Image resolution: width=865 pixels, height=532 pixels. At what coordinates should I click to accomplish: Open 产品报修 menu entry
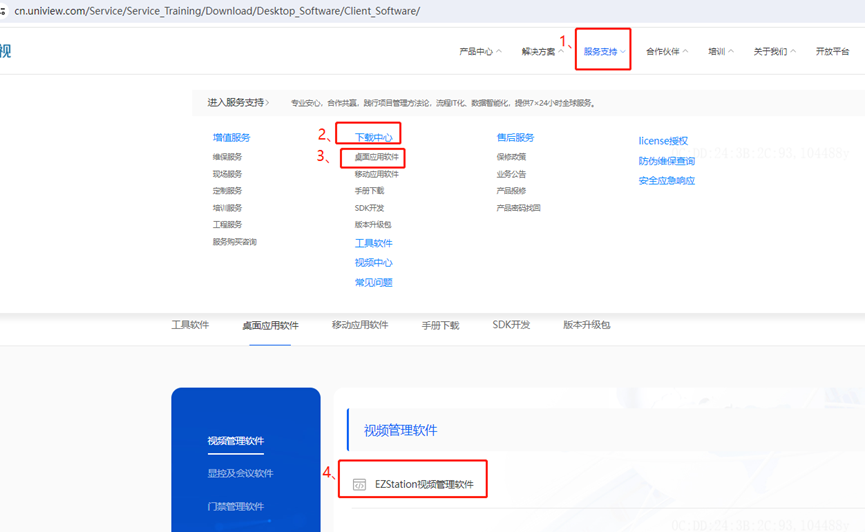pyautogui.click(x=510, y=190)
